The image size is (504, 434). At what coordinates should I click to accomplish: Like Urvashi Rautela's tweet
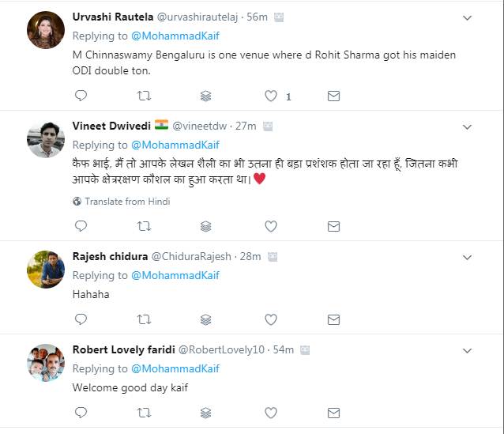[271, 96]
